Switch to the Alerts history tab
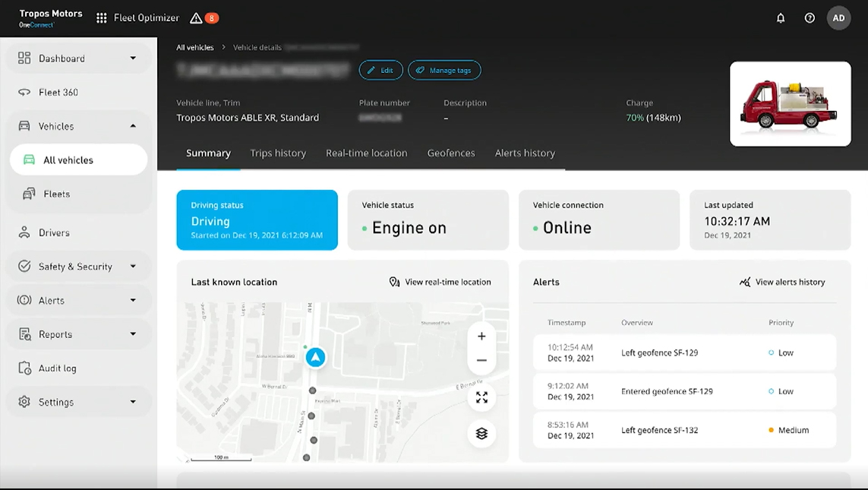Viewport: 868px width, 490px height. pos(525,153)
